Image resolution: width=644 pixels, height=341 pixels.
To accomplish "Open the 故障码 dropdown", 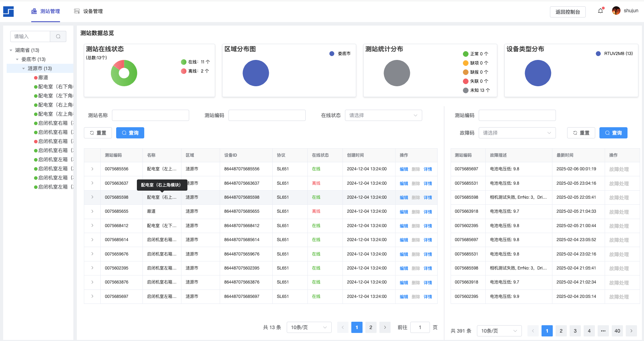I will pyautogui.click(x=517, y=133).
